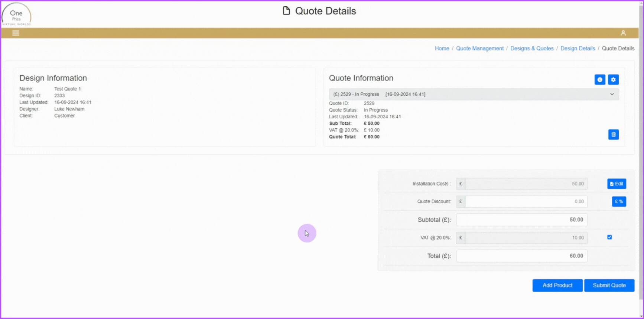Click the Quote Status value 'In Progress'
Image resolution: width=644 pixels, height=319 pixels.
click(x=376, y=110)
